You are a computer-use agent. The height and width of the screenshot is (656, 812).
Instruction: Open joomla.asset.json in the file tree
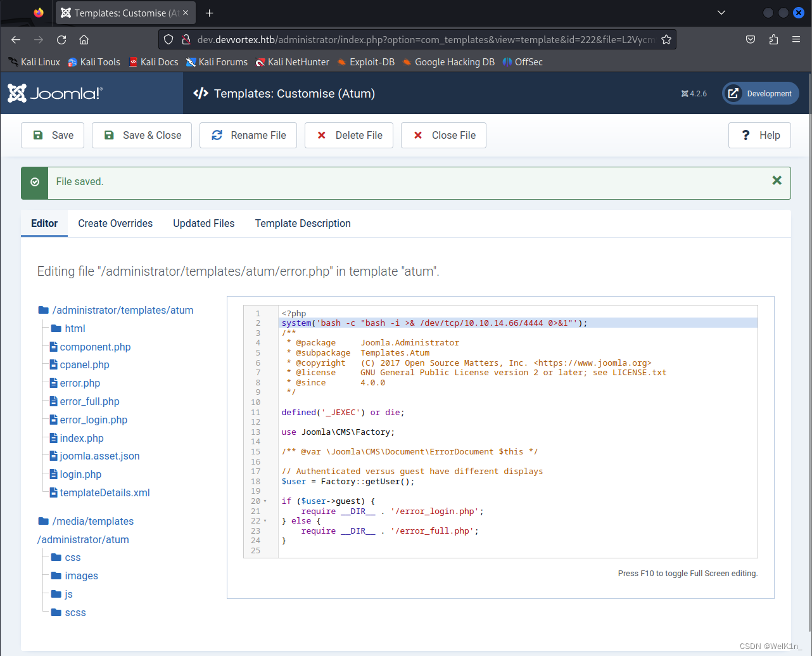point(95,456)
